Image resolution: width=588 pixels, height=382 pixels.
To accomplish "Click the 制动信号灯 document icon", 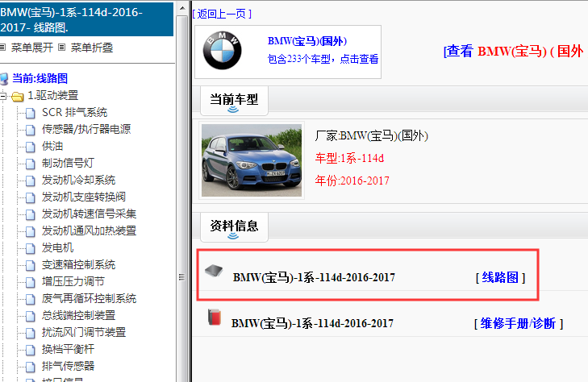I will tap(31, 164).
